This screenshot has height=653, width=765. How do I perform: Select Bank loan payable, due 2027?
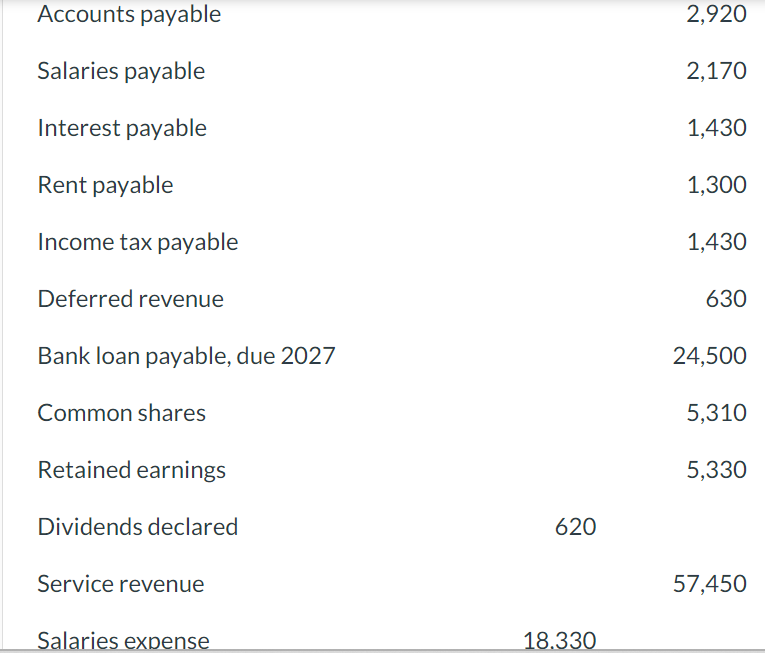coord(186,356)
